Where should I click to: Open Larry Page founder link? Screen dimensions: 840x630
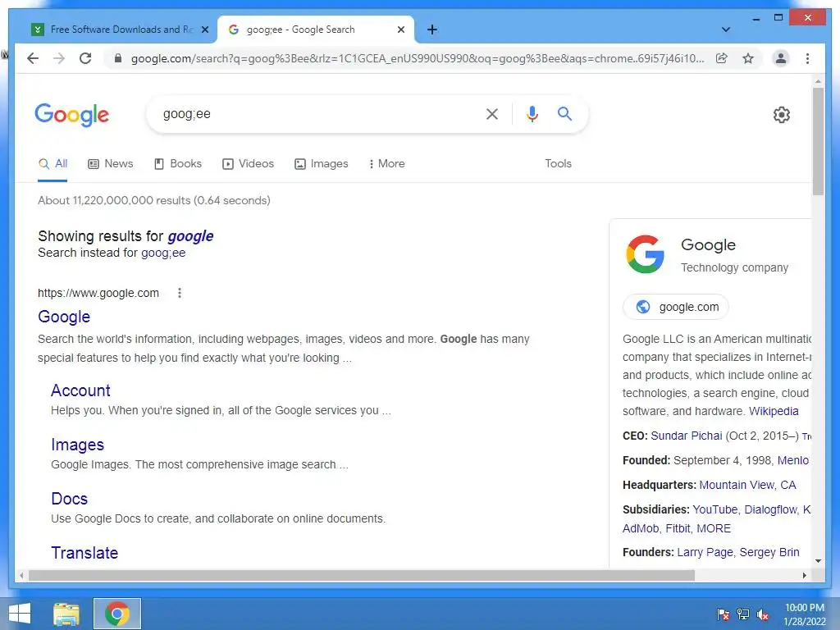[x=705, y=552]
